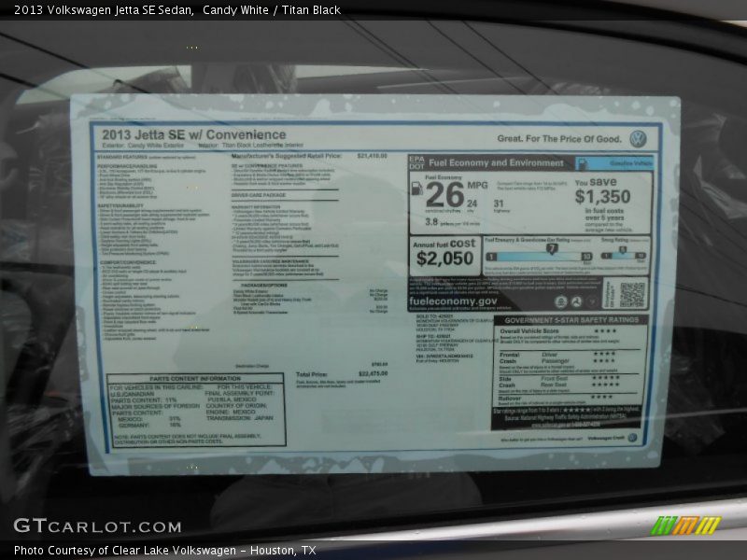Open the fueleconomy.gov link

pos(453,301)
